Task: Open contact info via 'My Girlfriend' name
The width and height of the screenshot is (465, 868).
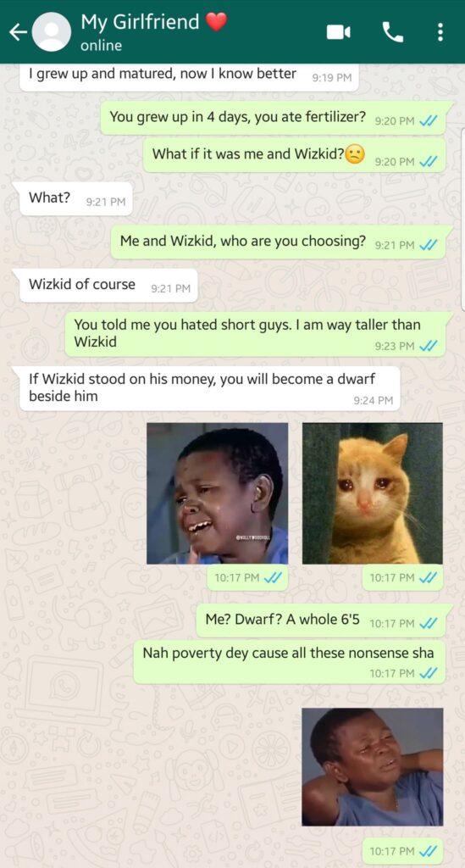Action: (x=140, y=22)
